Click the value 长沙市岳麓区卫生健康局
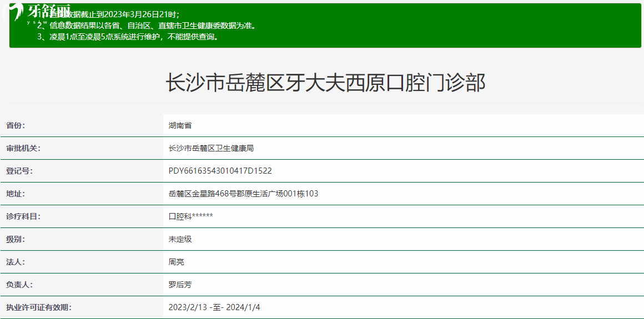 pos(211,148)
